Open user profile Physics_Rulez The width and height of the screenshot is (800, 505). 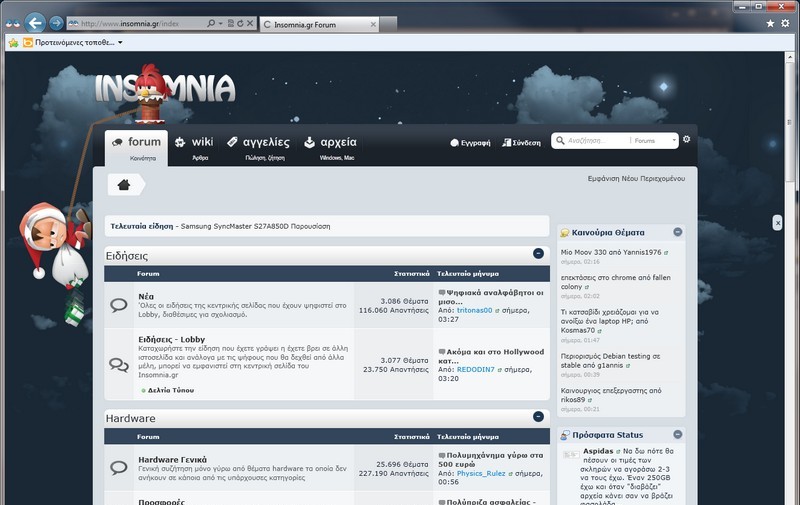coord(481,473)
